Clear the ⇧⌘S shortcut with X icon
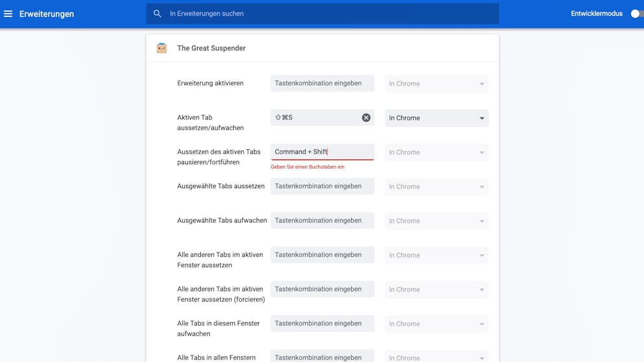This screenshot has height=362, width=644. click(x=366, y=117)
